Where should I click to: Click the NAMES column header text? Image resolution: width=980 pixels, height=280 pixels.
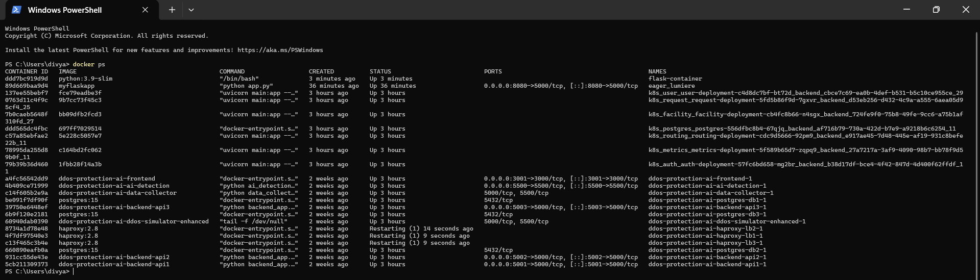tap(657, 71)
